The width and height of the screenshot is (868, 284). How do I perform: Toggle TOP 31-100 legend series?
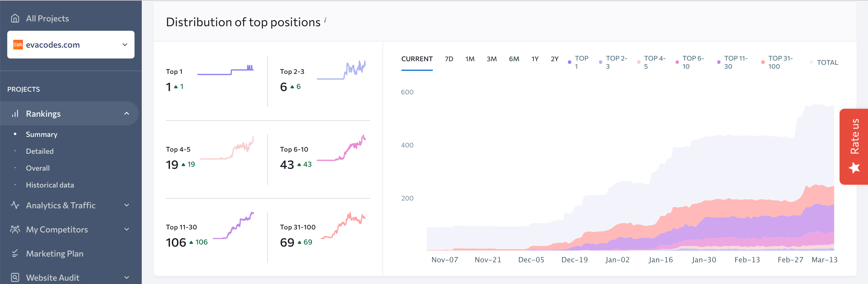pyautogui.click(x=777, y=62)
